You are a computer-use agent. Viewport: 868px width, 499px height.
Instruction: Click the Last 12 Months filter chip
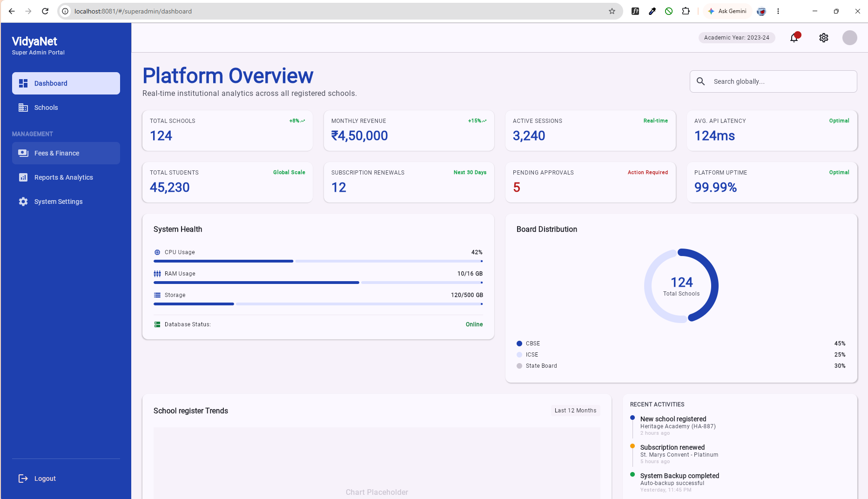pyautogui.click(x=575, y=411)
